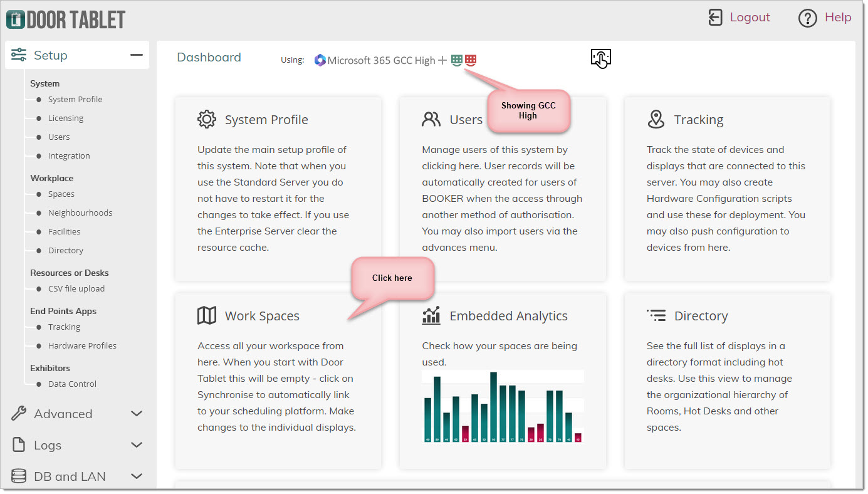Open Licensing in the sidebar

coord(66,118)
